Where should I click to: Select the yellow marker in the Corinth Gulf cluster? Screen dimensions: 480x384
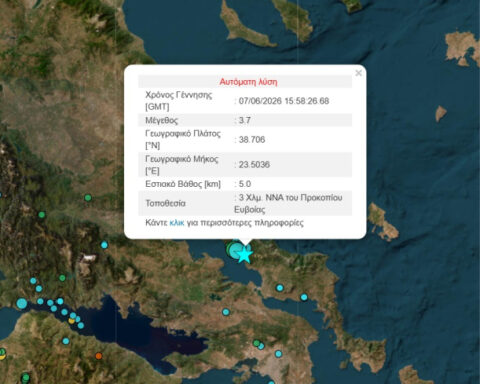[x=71, y=320]
